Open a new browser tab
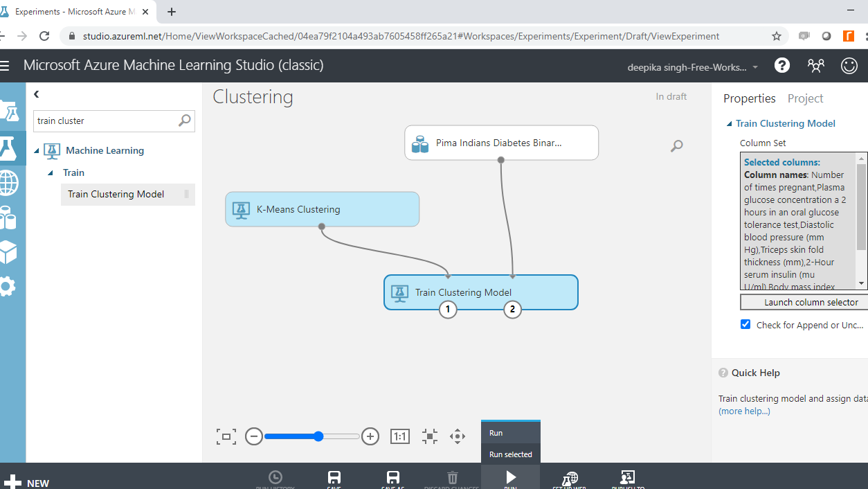 [x=172, y=12]
